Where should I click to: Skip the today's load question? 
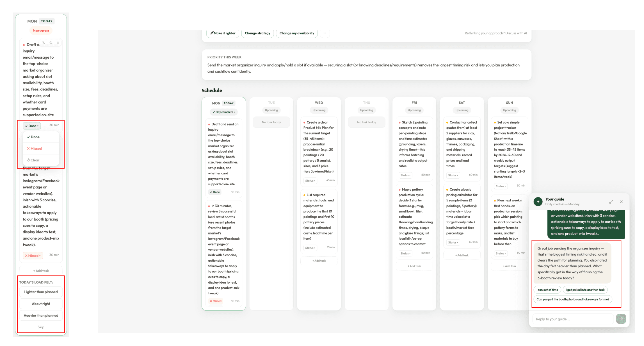(x=41, y=327)
